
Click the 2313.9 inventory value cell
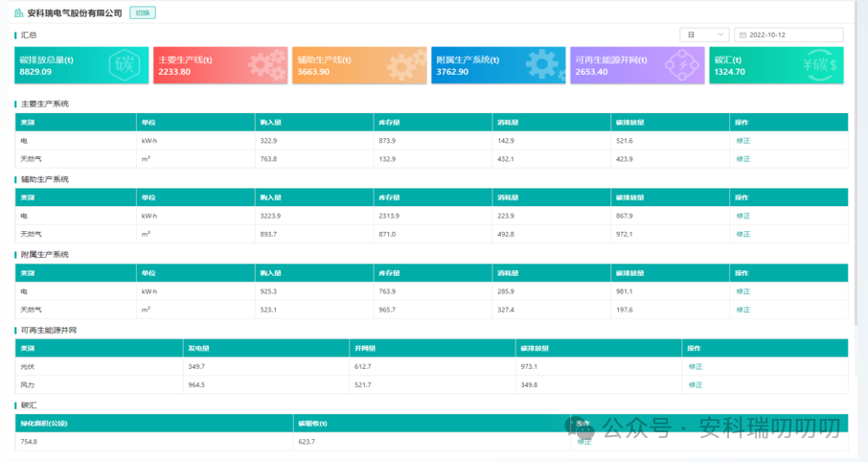point(389,216)
